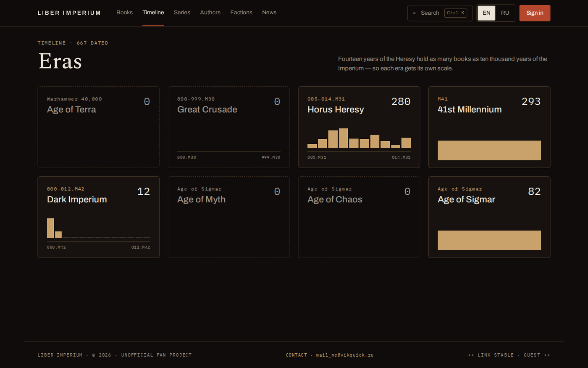Screen dimensions: 588x368
Task: Switch language to RU
Action: click(x=505, y=13)
